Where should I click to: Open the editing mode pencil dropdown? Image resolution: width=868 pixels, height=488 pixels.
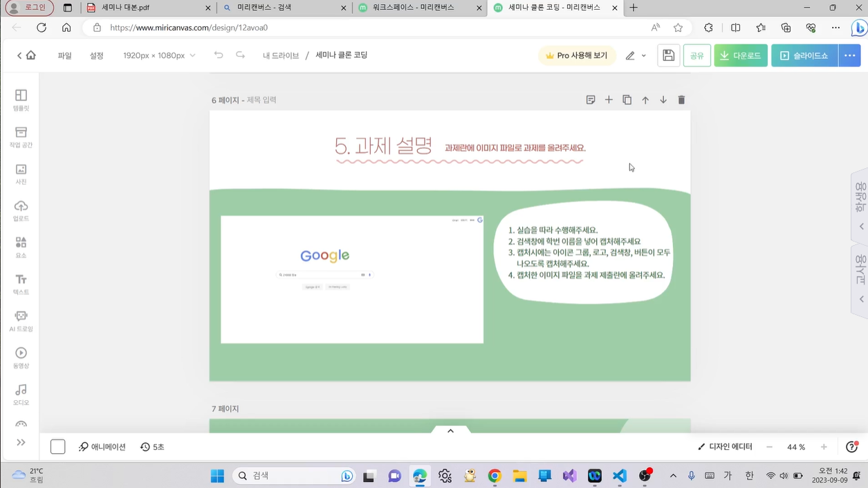point(636,55)
